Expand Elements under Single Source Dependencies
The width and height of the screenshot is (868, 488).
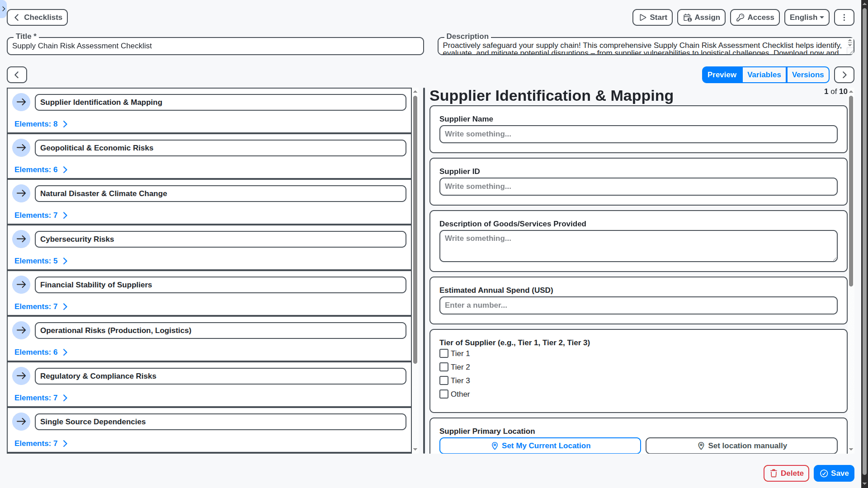[41, 443]
